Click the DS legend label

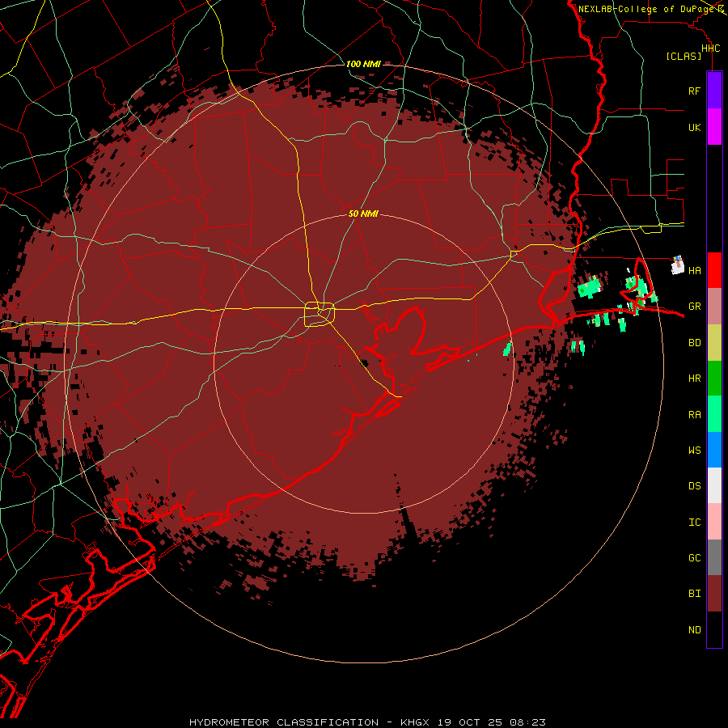(694, 486)
